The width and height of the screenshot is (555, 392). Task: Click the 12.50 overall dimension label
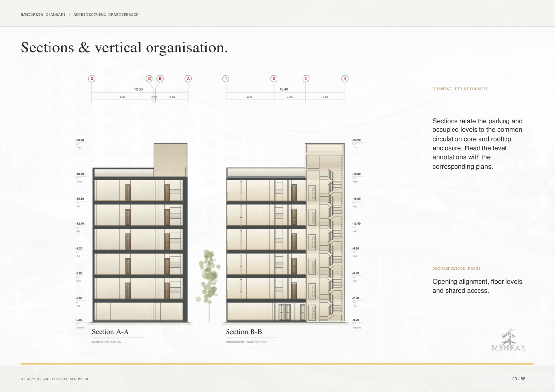tap(138, 89)
